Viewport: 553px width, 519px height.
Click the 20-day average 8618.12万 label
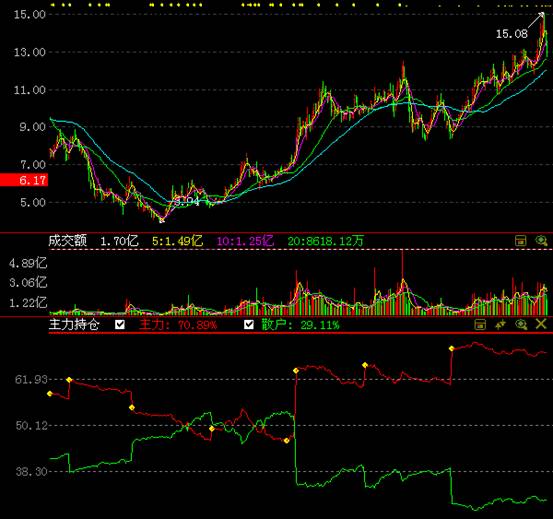[326, 241]
